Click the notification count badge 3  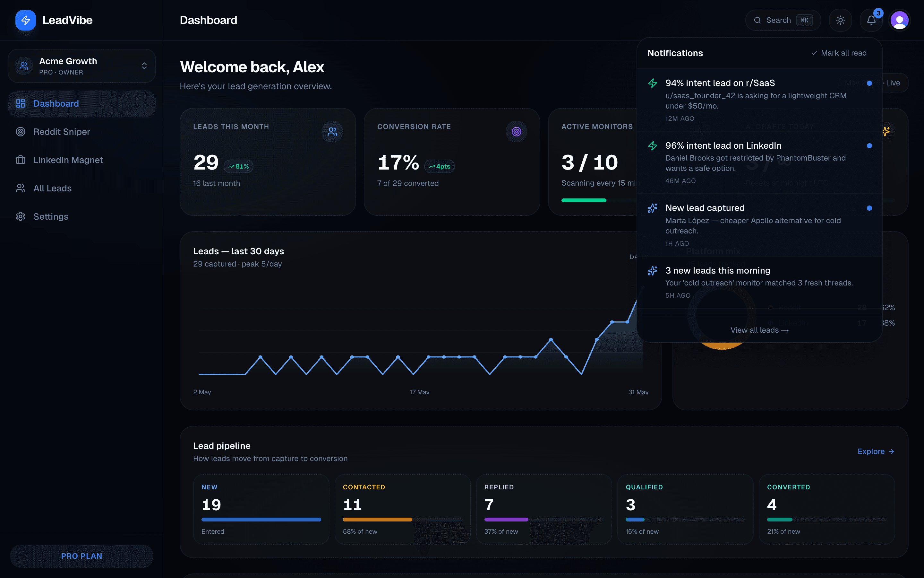(x=878, y=13)
